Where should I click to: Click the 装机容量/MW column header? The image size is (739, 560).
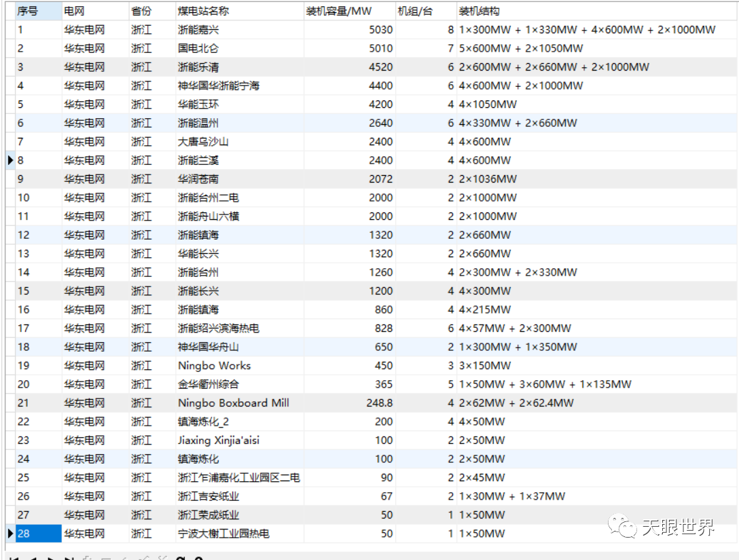[x=349, y=11]
